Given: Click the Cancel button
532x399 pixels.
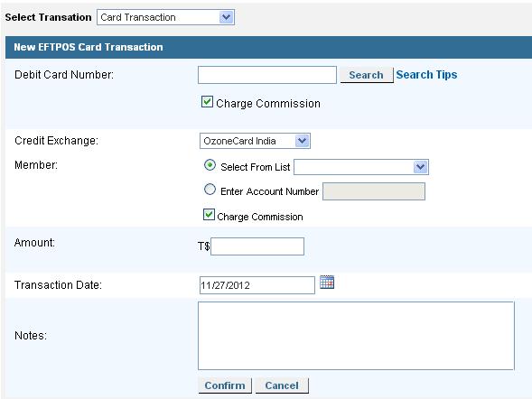Looking at the screenshot, I should [282, 385].
